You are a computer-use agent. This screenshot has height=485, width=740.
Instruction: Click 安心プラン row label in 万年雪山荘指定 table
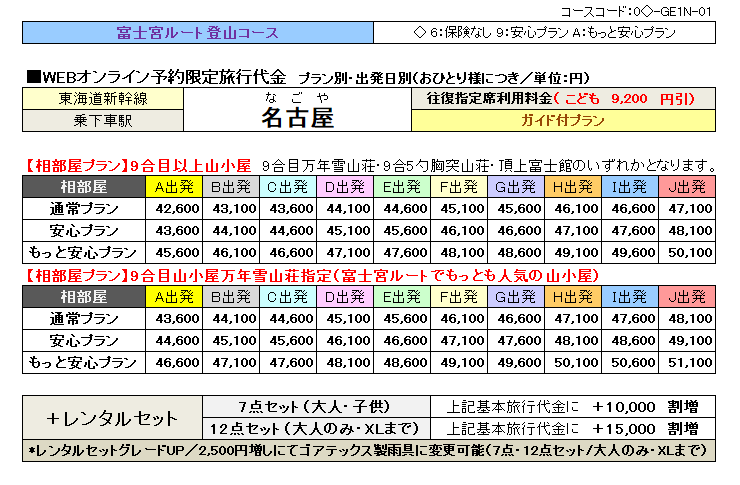[x=84, y=341]
